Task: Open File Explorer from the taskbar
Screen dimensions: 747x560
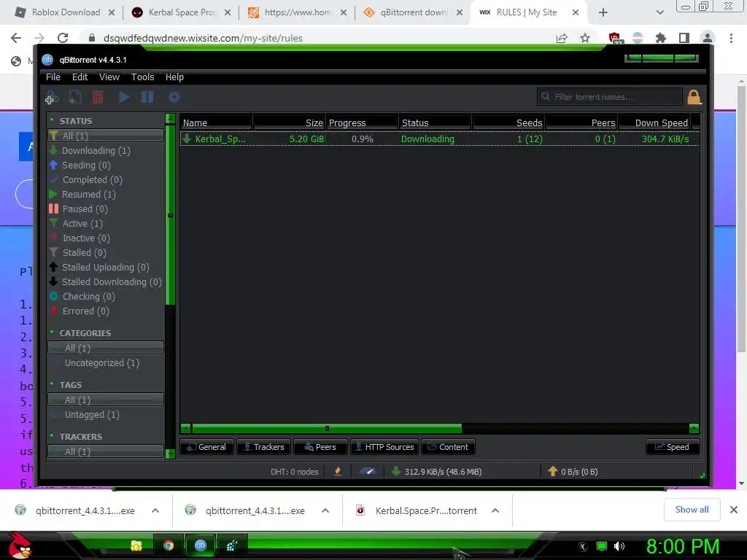Action: click(x=136, y=545)
